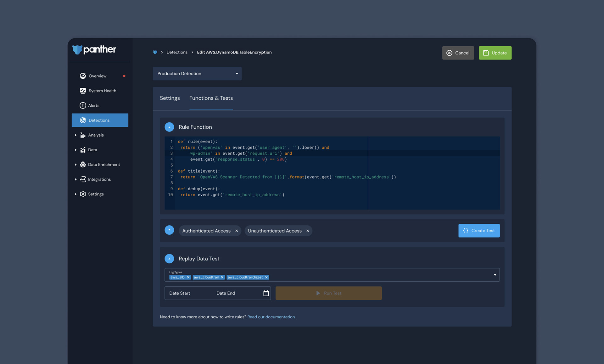Screen dimensions: 604x364
Task: Remove the Unauthenticated Access test chip
Action: pyautogui.click(x=308, y=231)
